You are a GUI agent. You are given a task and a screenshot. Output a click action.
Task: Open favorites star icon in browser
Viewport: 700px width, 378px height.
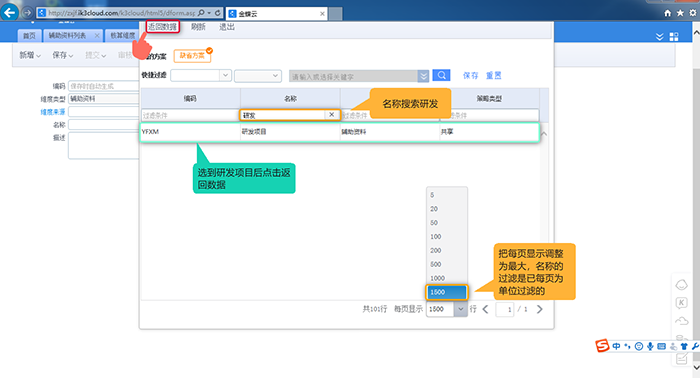pyautogui.click(x=680, y=13)
